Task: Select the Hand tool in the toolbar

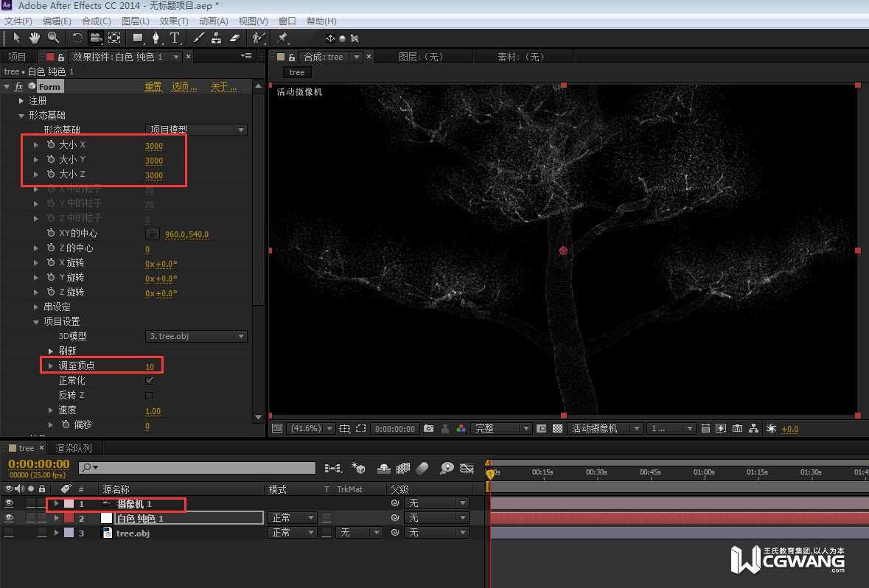Action: [x=35, y=38]
